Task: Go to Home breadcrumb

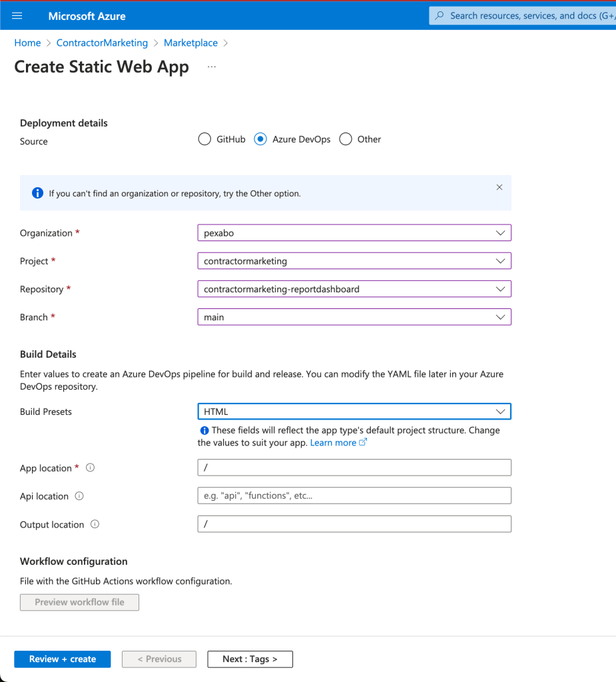Action: tap(27, 43)
